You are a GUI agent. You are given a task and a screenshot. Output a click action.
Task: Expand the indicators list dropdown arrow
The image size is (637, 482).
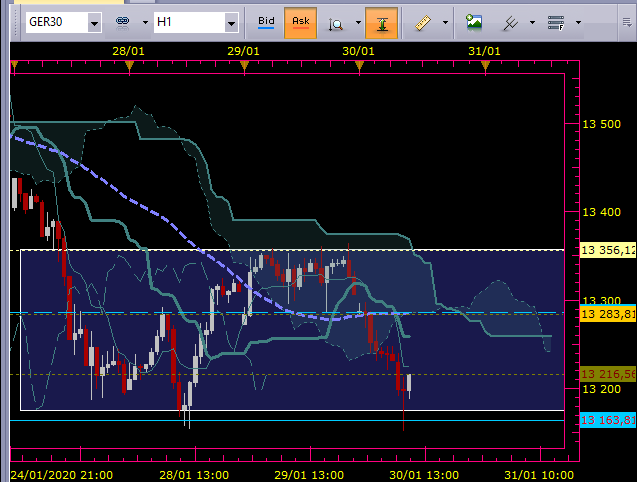tap(578, 22)
